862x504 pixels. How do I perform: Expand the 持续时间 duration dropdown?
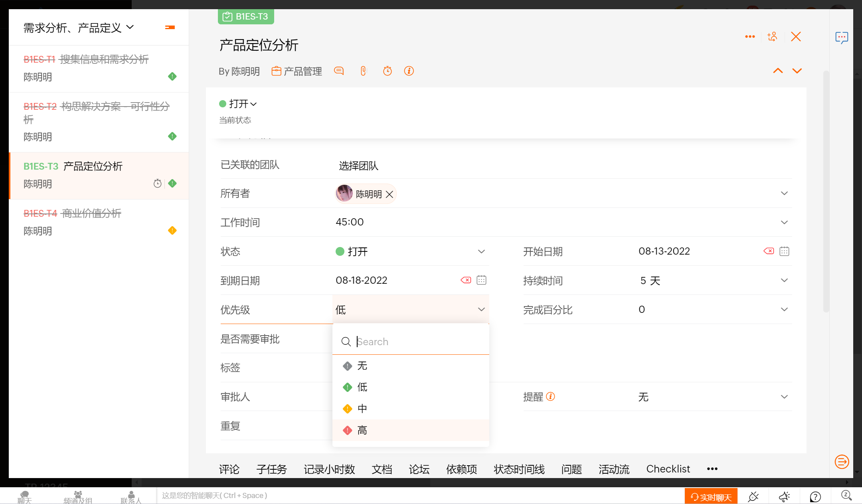784,281
